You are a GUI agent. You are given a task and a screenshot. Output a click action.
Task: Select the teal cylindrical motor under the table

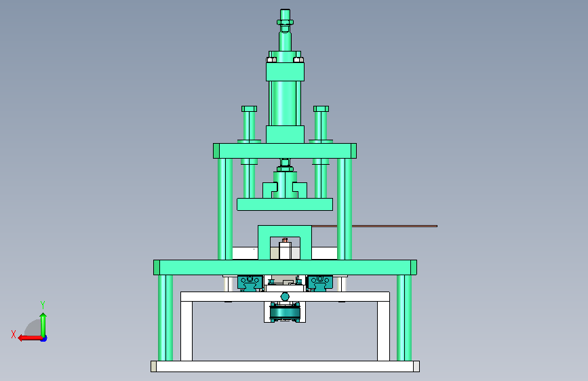click(285, 312)
